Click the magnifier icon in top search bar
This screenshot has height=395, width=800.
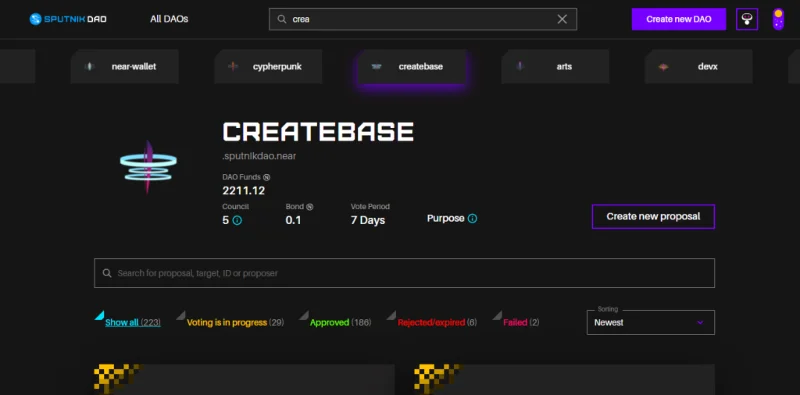[x=282, y=19]
